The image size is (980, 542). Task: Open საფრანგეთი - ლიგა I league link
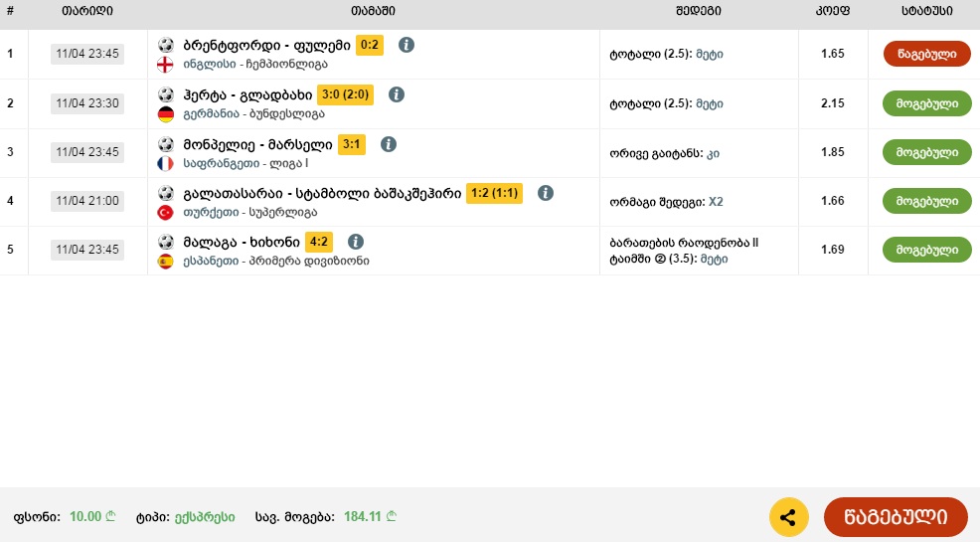[245, 164]
